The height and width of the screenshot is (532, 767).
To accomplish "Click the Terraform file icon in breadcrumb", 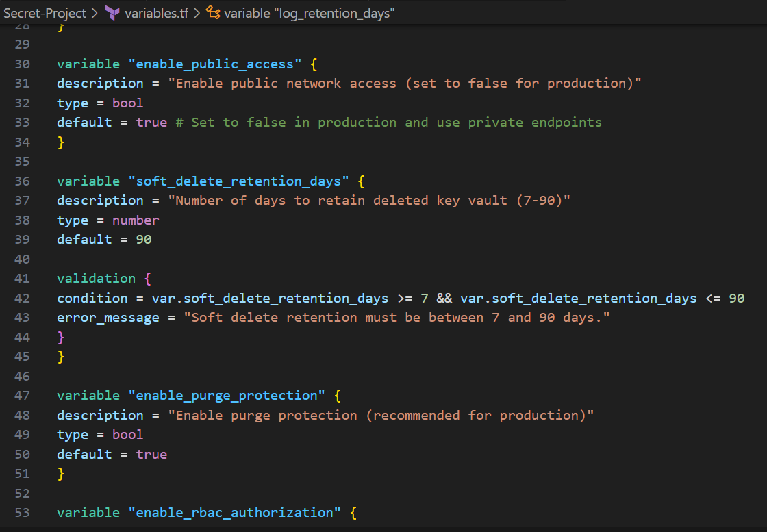I will [112, 13].
